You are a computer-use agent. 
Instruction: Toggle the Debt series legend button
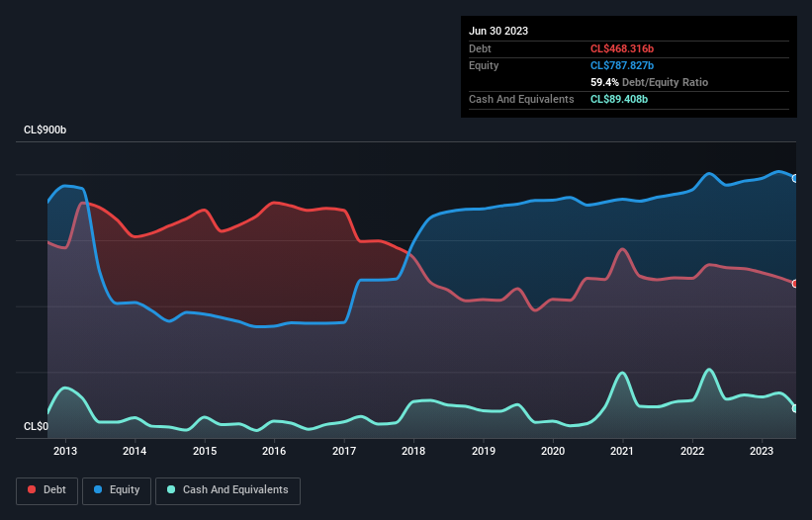tap(46, 490)
